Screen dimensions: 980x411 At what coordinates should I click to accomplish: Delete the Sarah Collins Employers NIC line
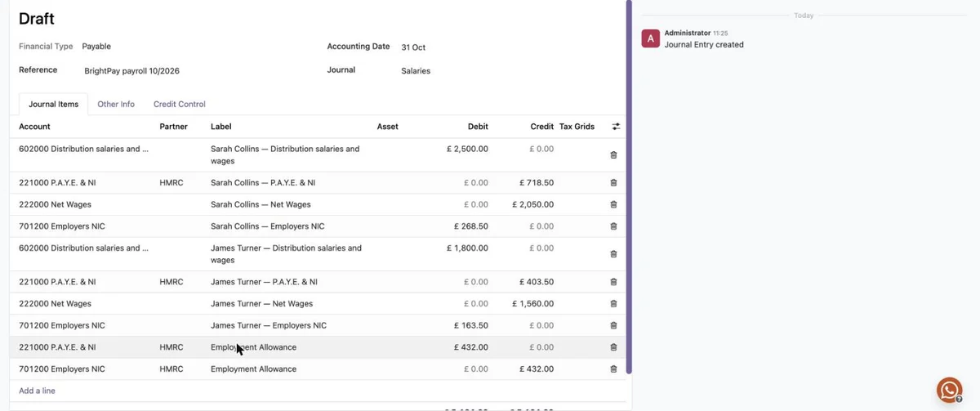(x=613, y=226)
